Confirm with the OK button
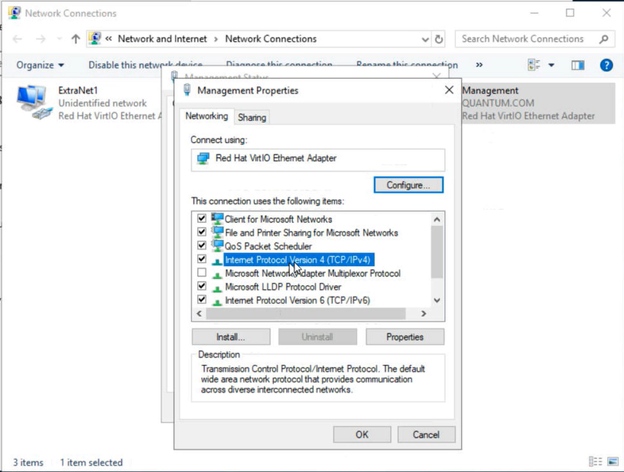Image resolution: width=624 pixels, height=472 pixels. [362, 435]
